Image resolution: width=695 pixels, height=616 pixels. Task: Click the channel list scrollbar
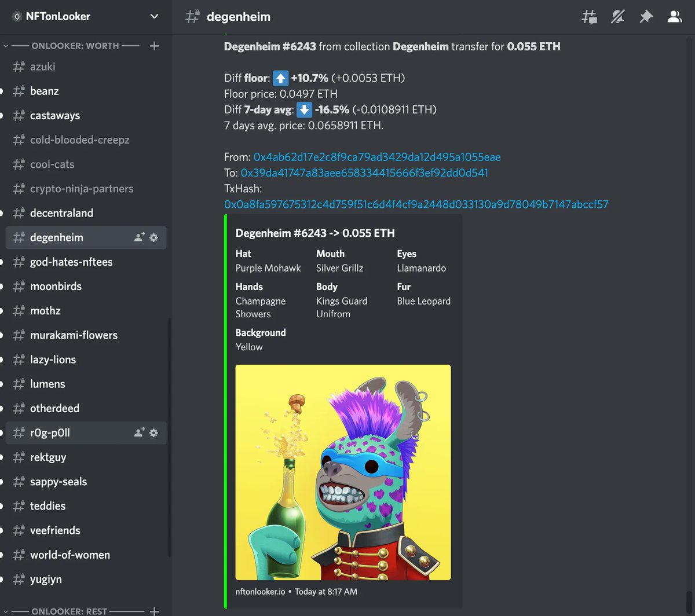point(169,437)
